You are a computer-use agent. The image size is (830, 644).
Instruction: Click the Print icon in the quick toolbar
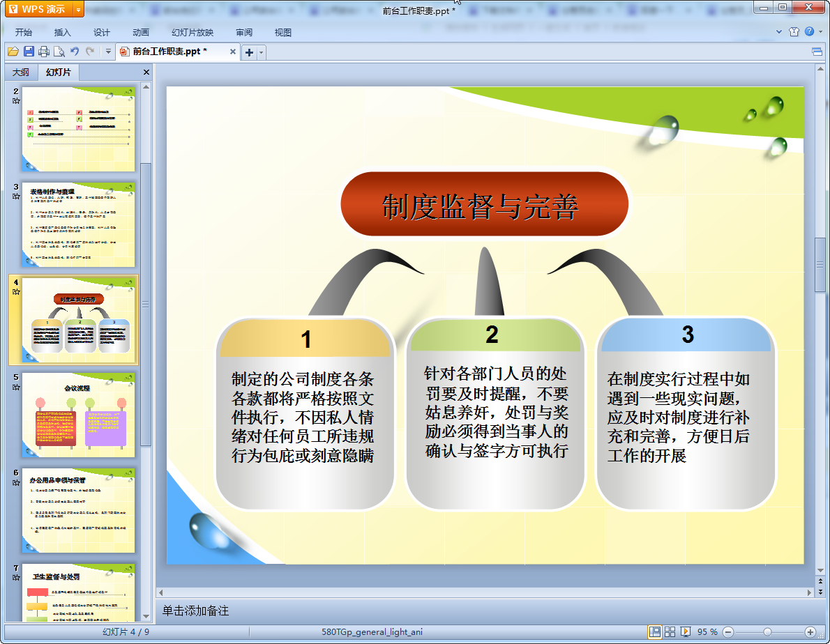(x=44, y=52)
